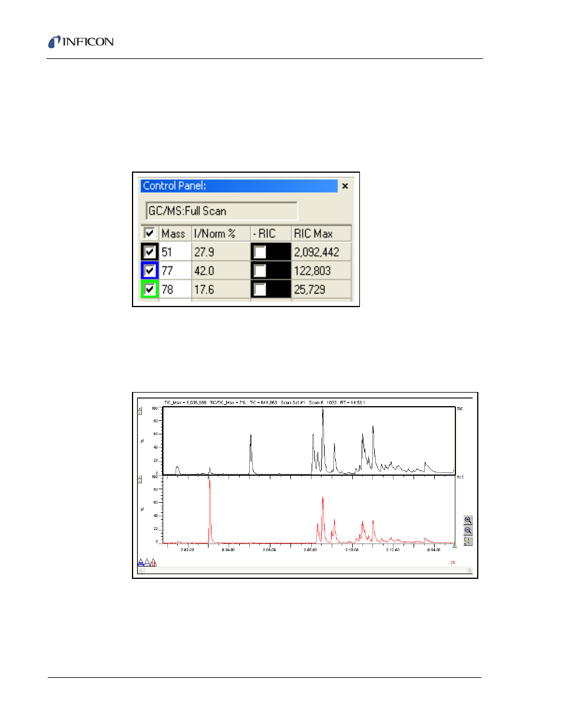The image size is (562, 728).
Task: Uncheck the mass 78 row checkbox
Action: coord(150,290)
